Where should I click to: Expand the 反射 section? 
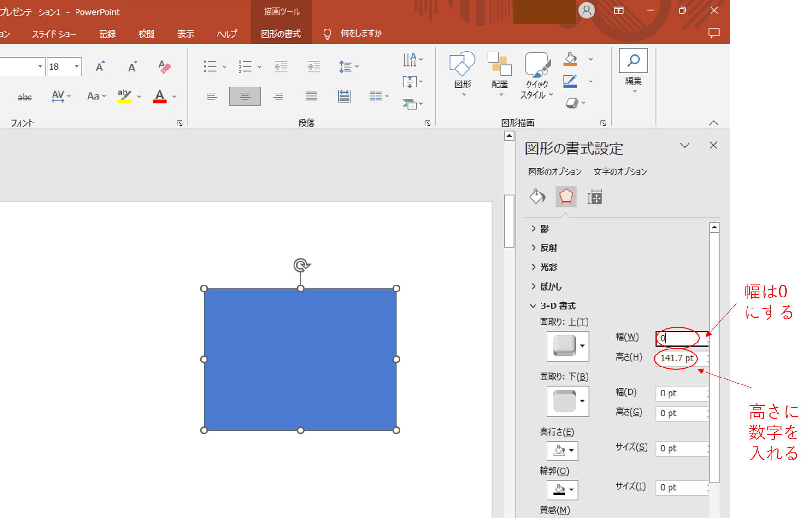pyautogui.click(x=544, y=248)
